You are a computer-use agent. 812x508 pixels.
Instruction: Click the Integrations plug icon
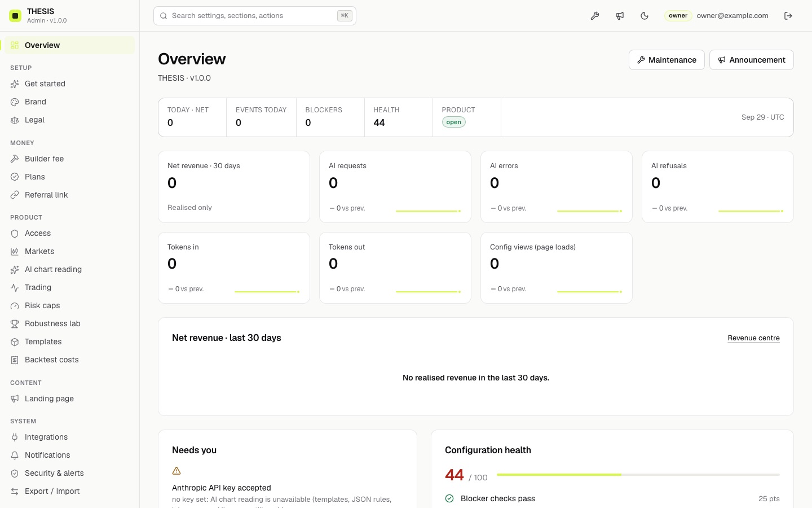click(15, 437)
